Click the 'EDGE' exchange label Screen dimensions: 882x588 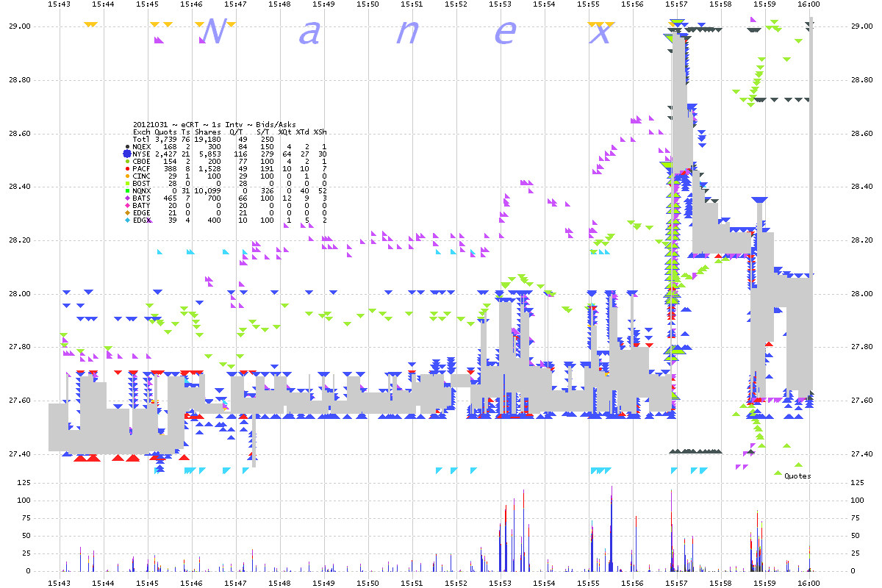pos(141,213)
